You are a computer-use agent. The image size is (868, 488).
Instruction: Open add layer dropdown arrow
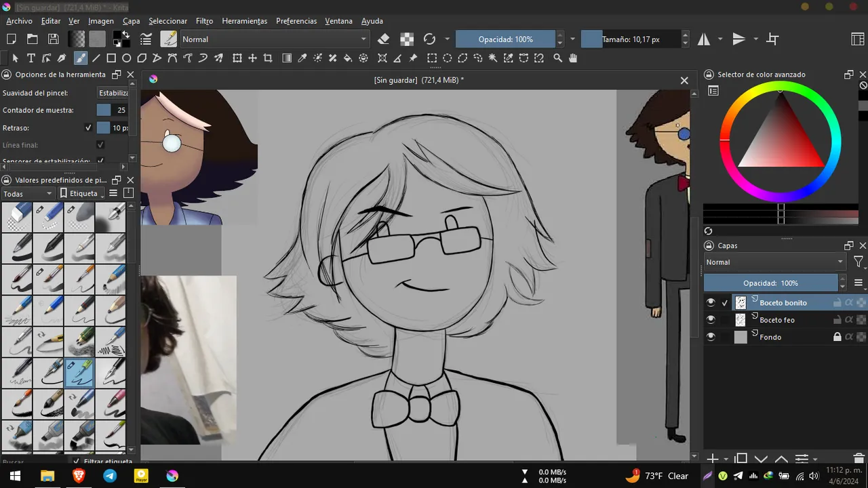point(726,460)
